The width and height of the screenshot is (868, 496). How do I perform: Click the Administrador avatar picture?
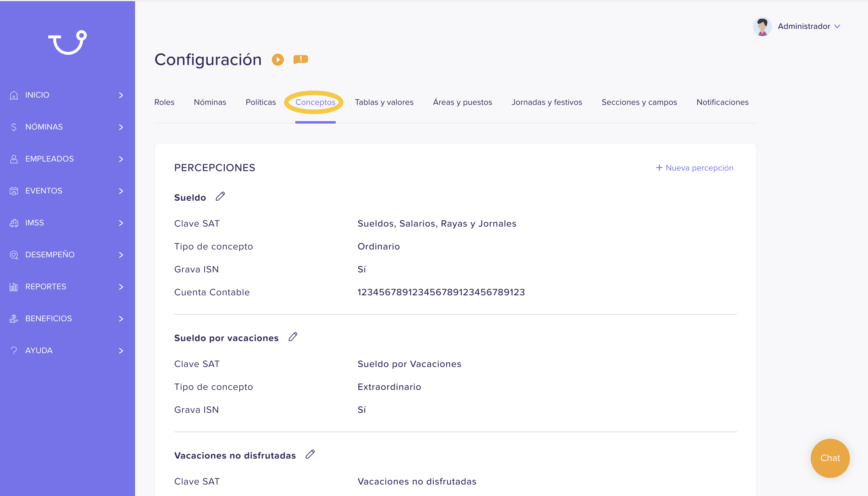coord(763,27)
